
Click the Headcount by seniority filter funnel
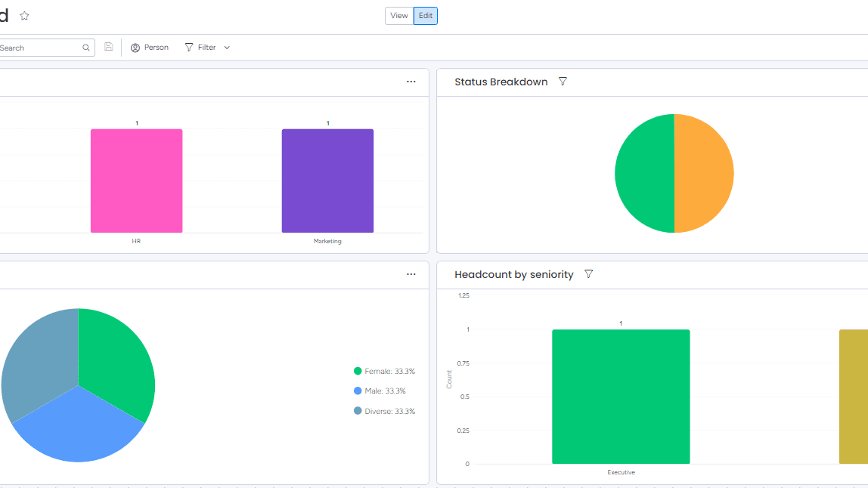[x=588, y=274]
